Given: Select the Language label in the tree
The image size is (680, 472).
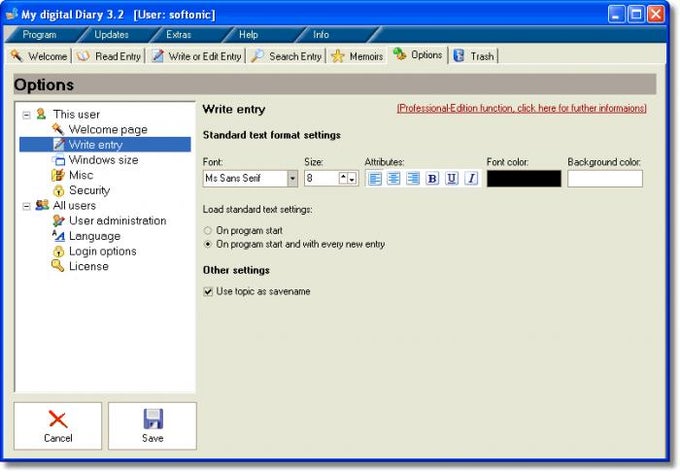Looking at the screenshot, I should point(95,236).
